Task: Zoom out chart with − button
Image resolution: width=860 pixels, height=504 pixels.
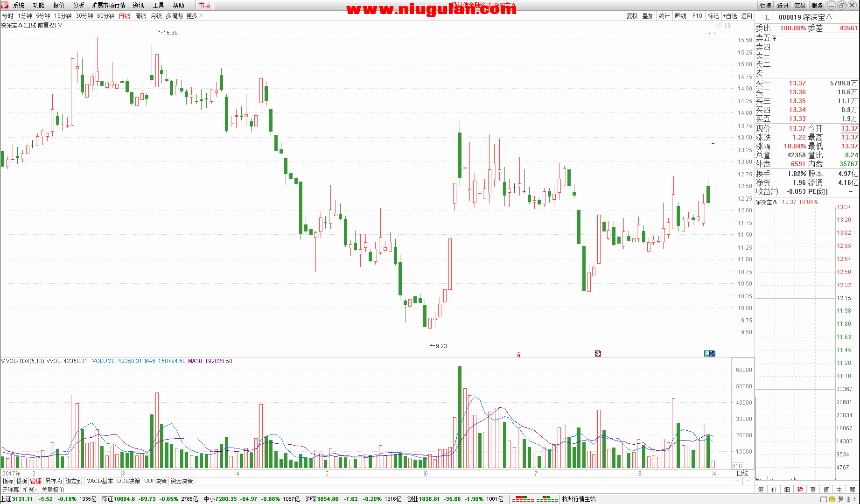Action: click(x=748, y=481)
